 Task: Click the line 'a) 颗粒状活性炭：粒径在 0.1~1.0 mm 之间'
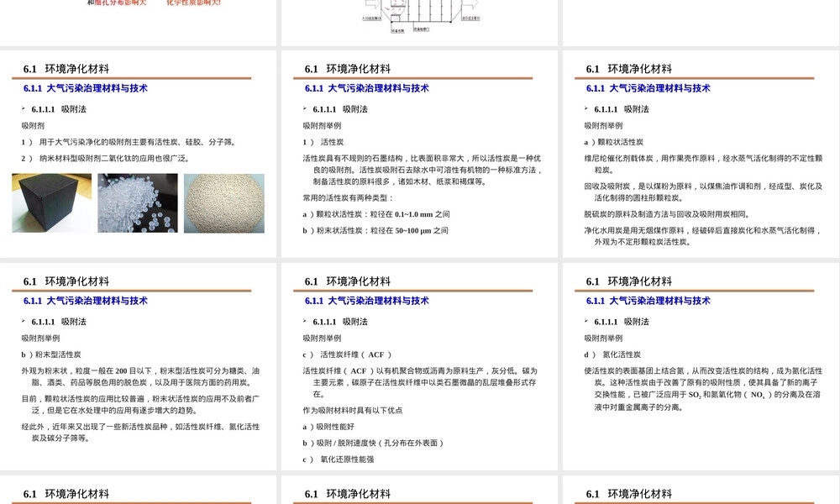coord(376,214)
